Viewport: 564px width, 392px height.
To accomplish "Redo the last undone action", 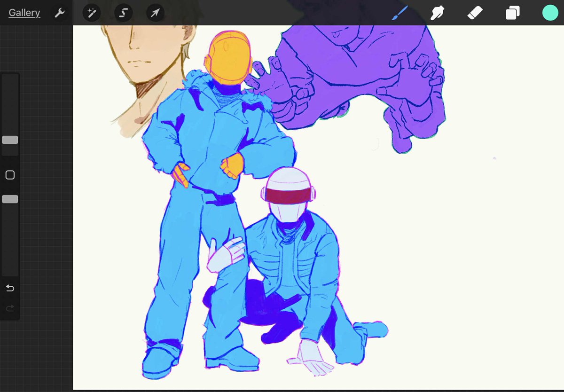I will tap(10, 308).
